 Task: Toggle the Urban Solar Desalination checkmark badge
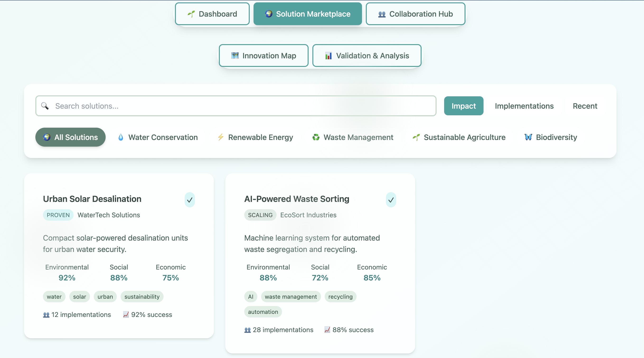point(189,200)
